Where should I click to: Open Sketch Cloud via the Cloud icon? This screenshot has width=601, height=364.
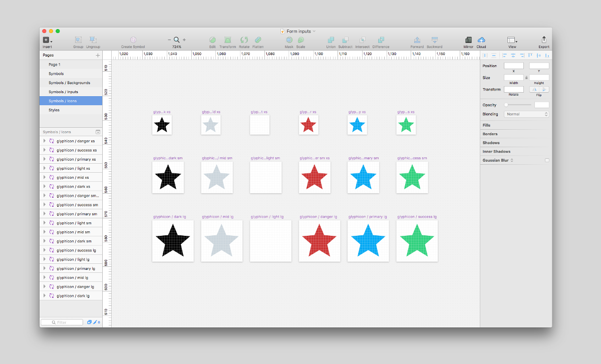tap(481, 40)
